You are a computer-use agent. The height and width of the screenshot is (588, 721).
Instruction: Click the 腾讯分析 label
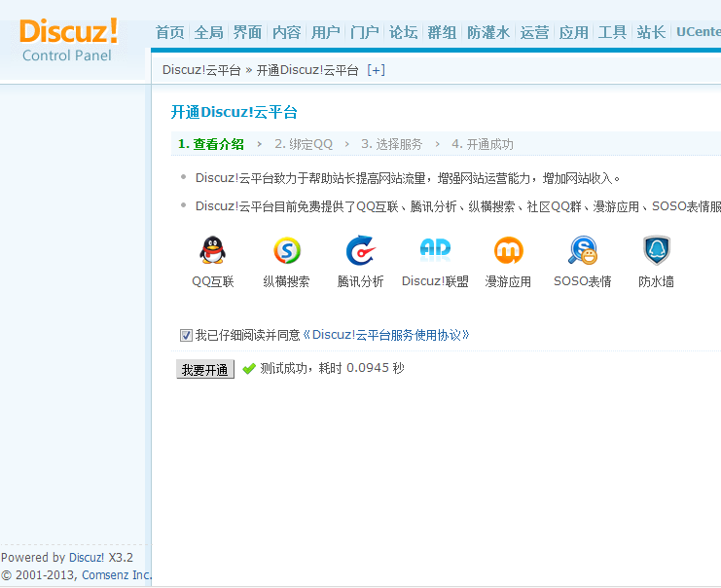tap(360, 281)
